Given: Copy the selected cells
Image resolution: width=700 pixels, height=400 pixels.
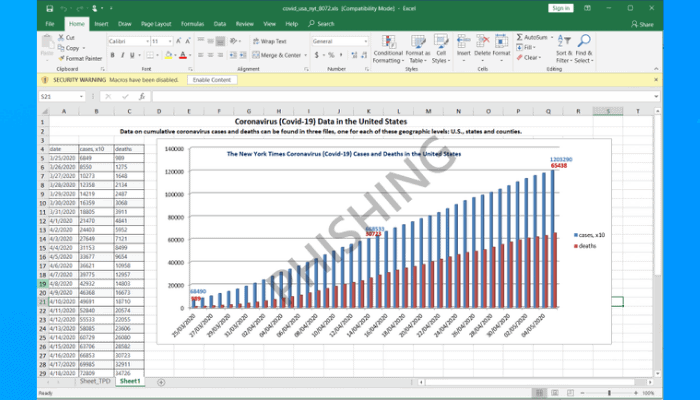Looking at the screenshot, I should point(69,48).
